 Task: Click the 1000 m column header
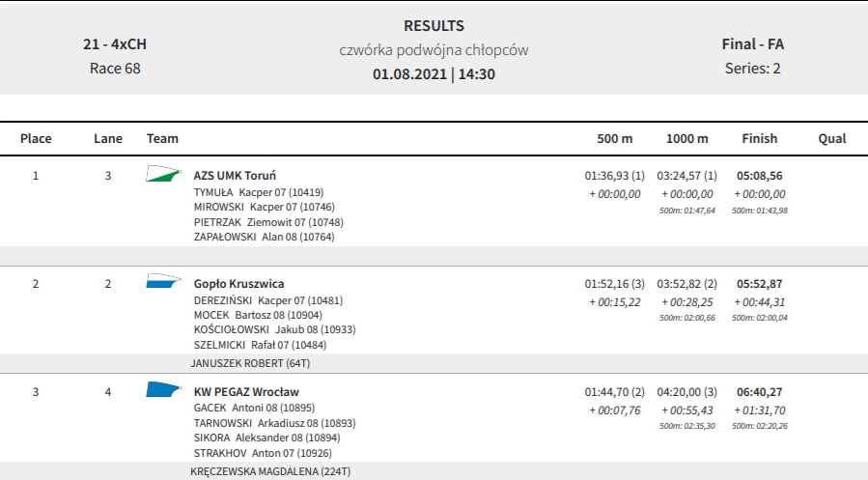[x=687, y=138]
